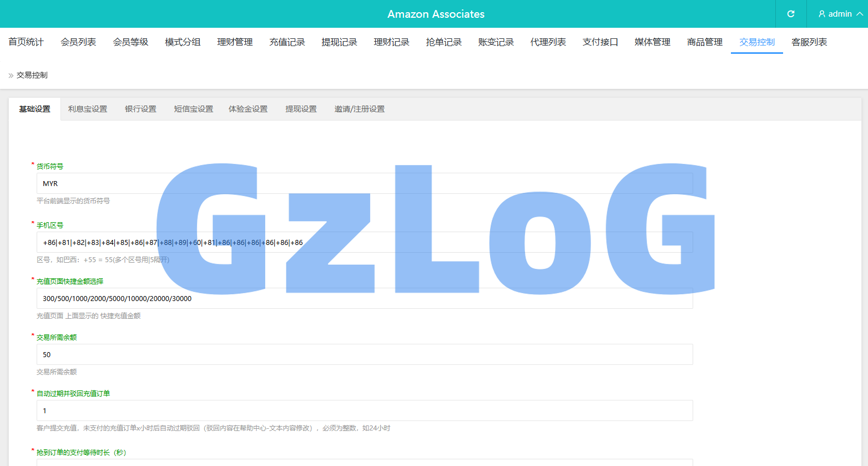The width and height of the screenshot is (868, 466).
Task: Switch to the 利息宝设置 tab
Action: point(88,109)
